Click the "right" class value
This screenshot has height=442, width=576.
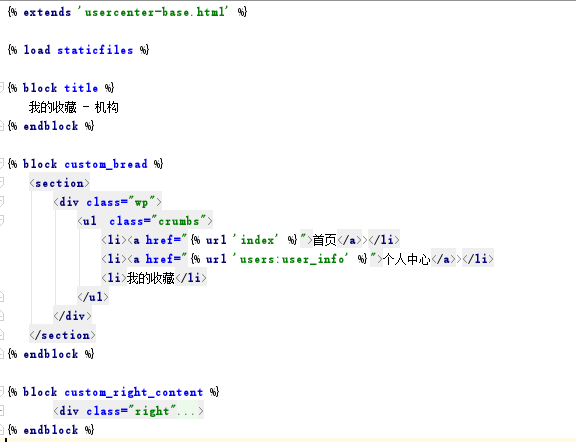[152, 411]
